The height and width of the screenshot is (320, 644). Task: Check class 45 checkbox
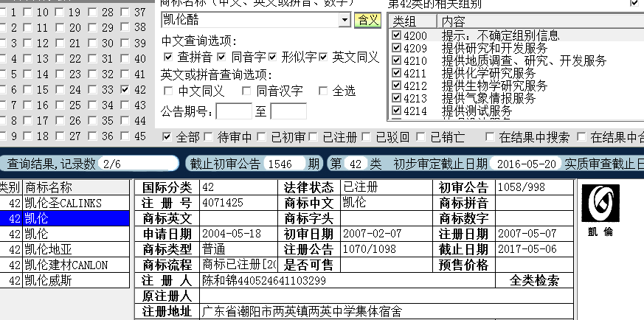125,136
